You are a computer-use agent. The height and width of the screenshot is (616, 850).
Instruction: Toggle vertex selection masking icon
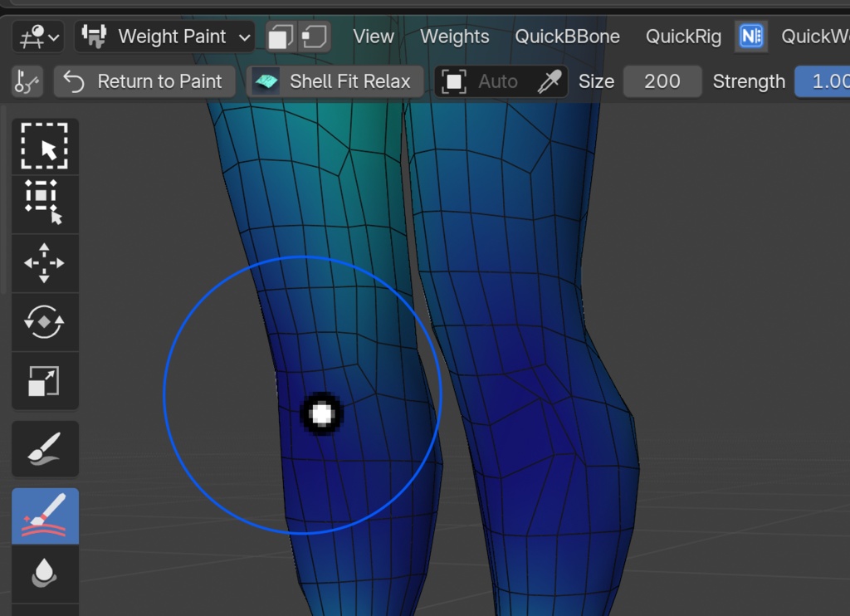[x=315, y=37]
